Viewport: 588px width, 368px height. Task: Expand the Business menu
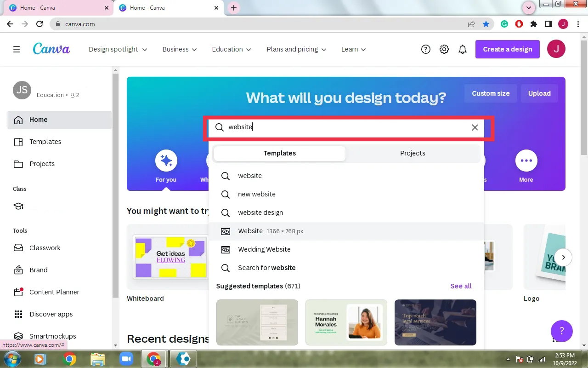tap(180, 49)
